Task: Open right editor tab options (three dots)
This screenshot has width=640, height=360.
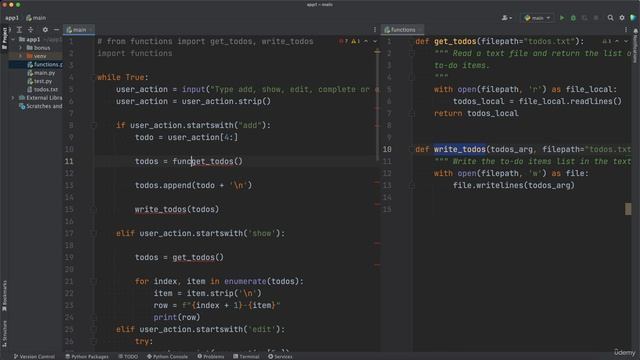Action: 626,30
